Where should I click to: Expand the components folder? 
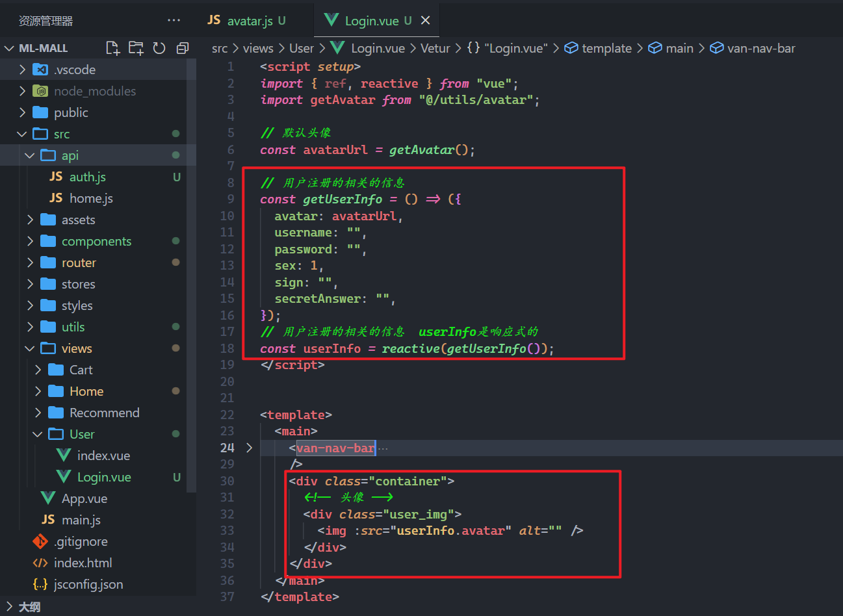tap(31, 241)
